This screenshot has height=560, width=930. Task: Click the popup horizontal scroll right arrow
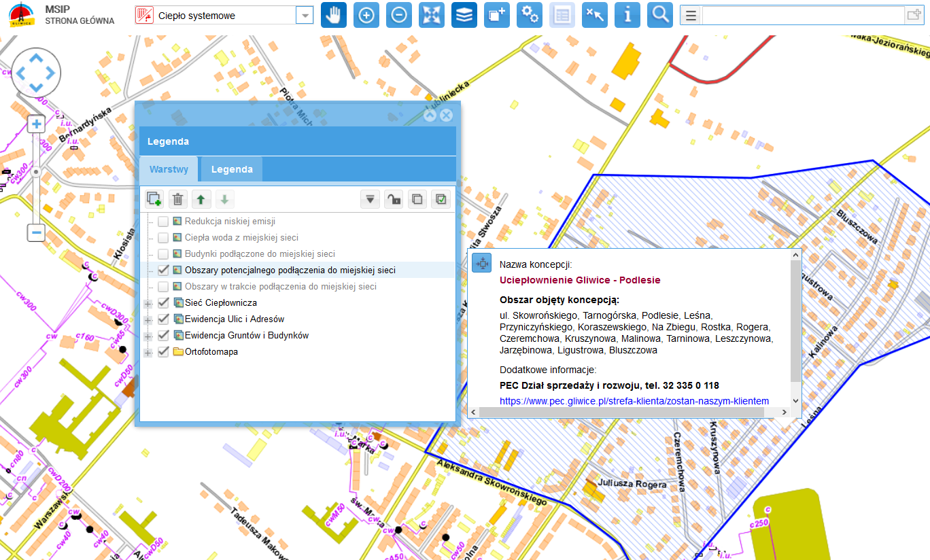pos(785,412)
